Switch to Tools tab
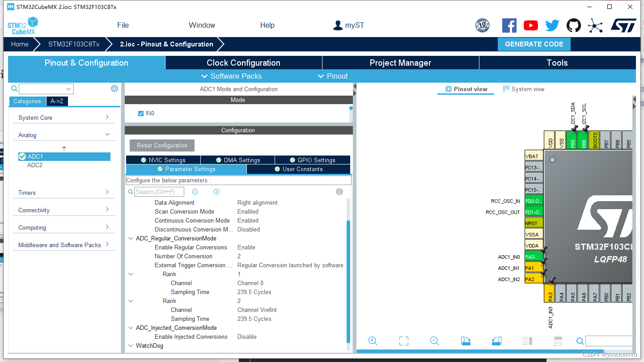Image resolution: width=644 pixels, height=362 pixels. click(557, 63)
